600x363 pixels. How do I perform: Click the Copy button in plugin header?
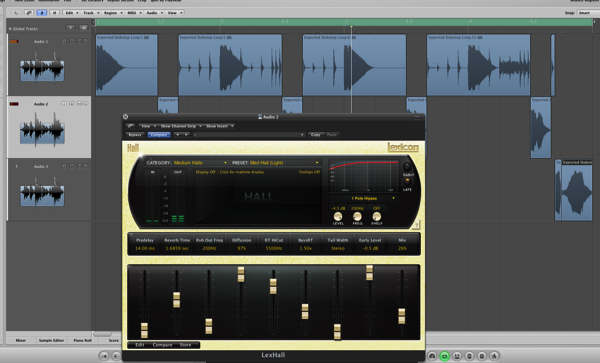click(316, 135)
